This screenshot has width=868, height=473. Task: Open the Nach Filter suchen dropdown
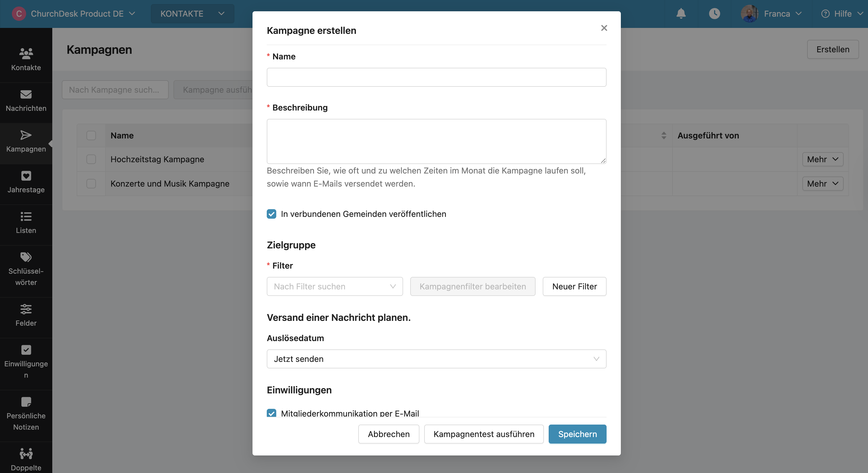point(334,286)
